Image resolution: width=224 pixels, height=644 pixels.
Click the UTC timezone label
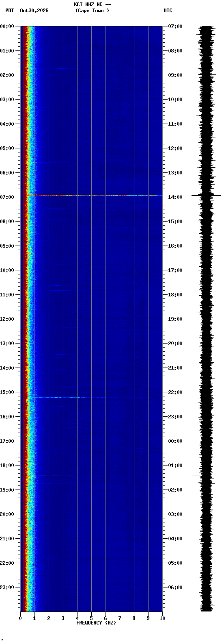point(168,11)
